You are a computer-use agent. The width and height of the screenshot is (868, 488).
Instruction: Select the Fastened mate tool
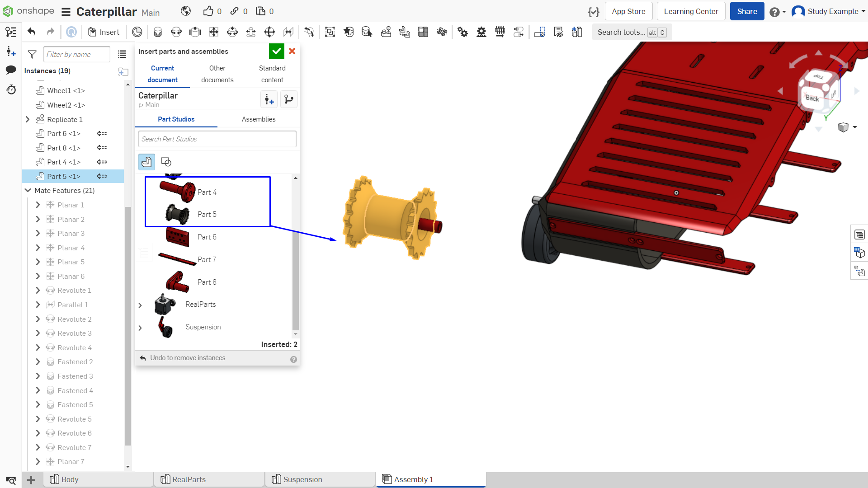[158, 32]
